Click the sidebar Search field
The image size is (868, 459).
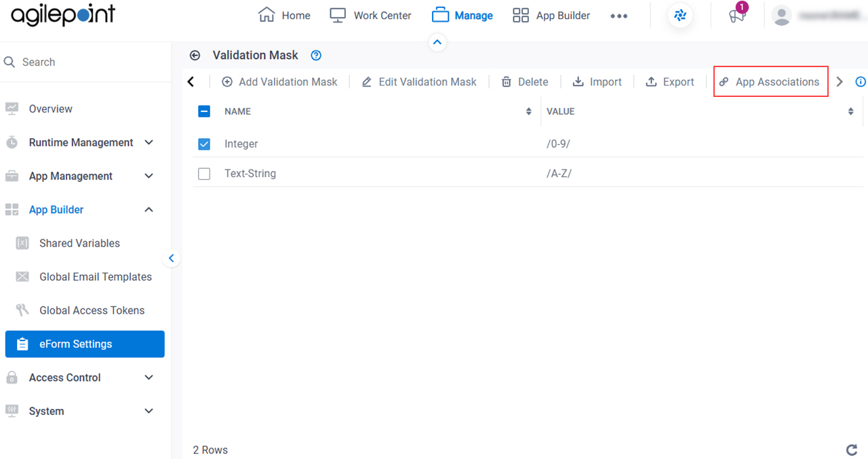tap(85, 62)
